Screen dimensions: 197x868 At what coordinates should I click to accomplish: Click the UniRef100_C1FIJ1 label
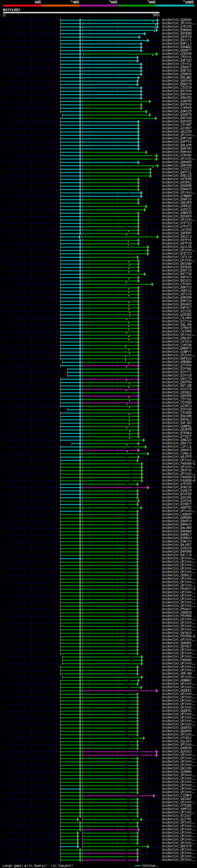pyautogui.click(x=177, y=447)
